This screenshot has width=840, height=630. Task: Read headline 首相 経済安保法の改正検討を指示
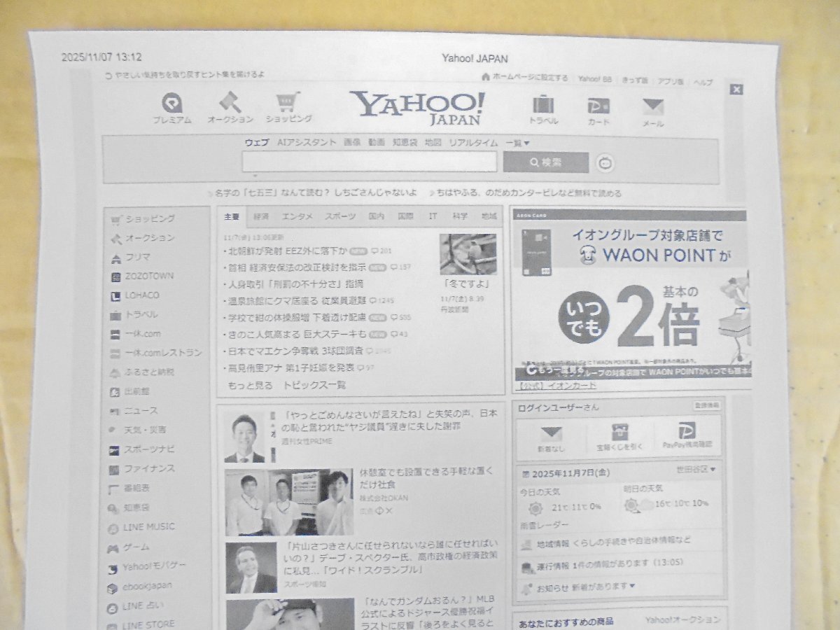297,267
